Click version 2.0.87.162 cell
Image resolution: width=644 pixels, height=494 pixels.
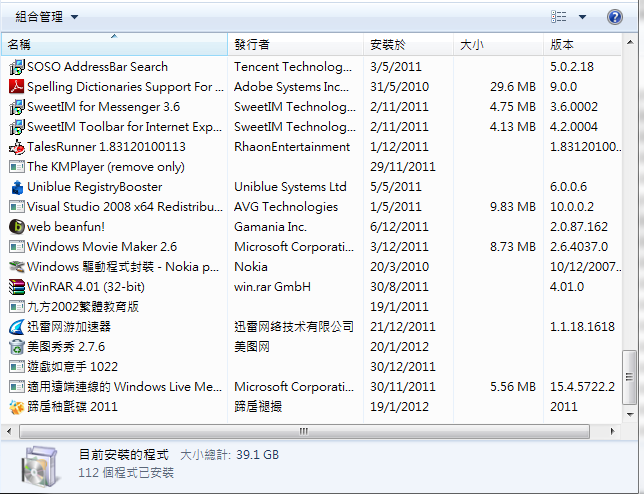pos(579,227)
